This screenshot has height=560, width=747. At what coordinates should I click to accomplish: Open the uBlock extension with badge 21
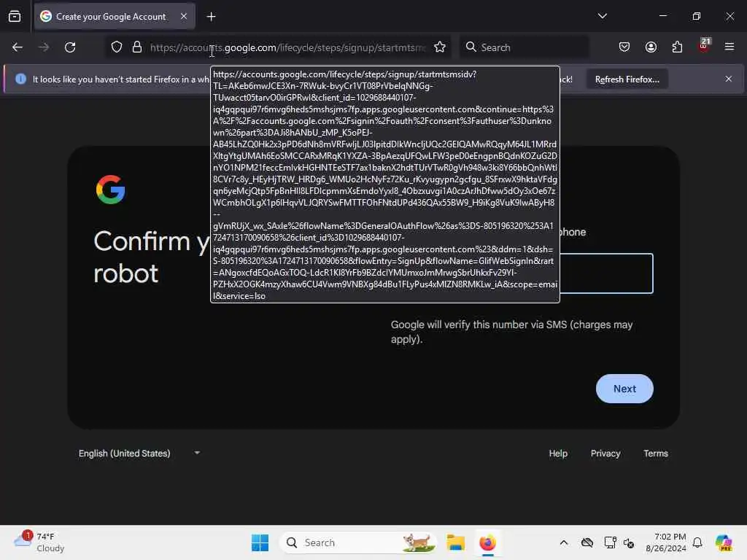tap(704, 46)
